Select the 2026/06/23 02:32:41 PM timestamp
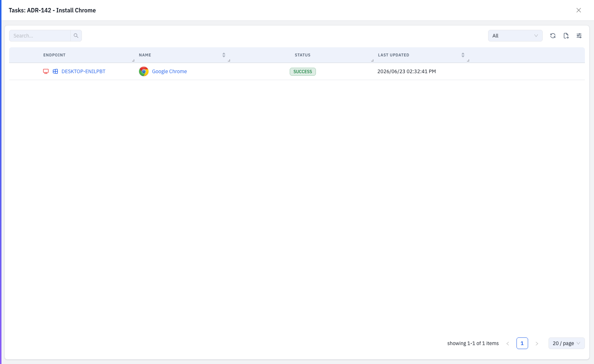Image resolution: width=594 pixels, height=364 pixels. [407, 71]
